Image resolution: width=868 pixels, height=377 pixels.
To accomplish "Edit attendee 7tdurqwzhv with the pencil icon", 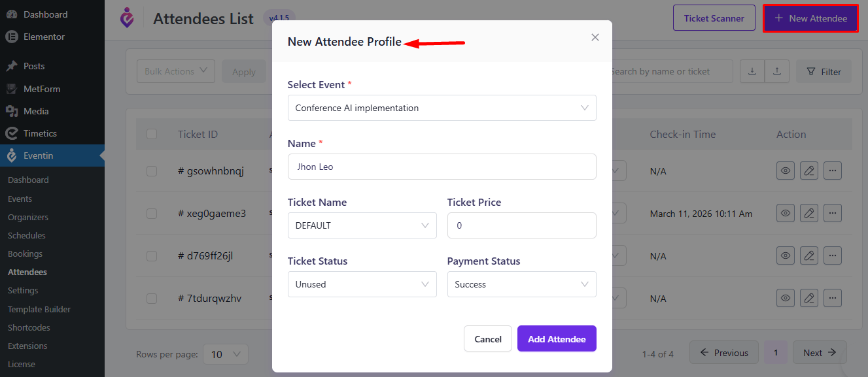I will coord(809,299).
